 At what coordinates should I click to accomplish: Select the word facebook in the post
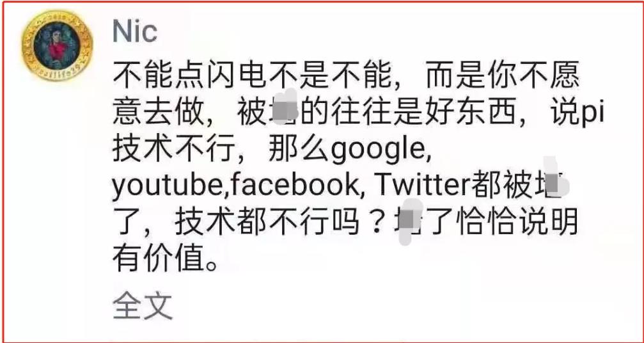click(x=291, y=186)
